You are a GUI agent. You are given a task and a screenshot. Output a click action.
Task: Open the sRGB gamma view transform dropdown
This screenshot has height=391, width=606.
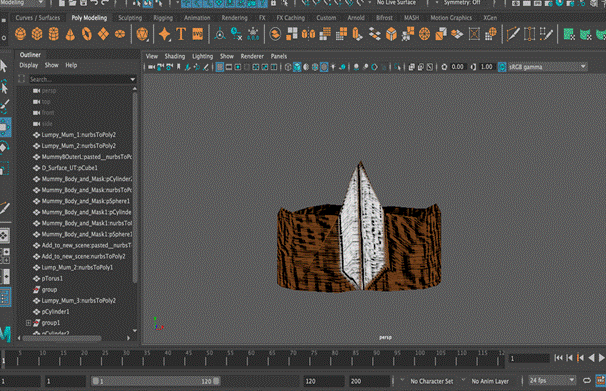click(548, 67)
